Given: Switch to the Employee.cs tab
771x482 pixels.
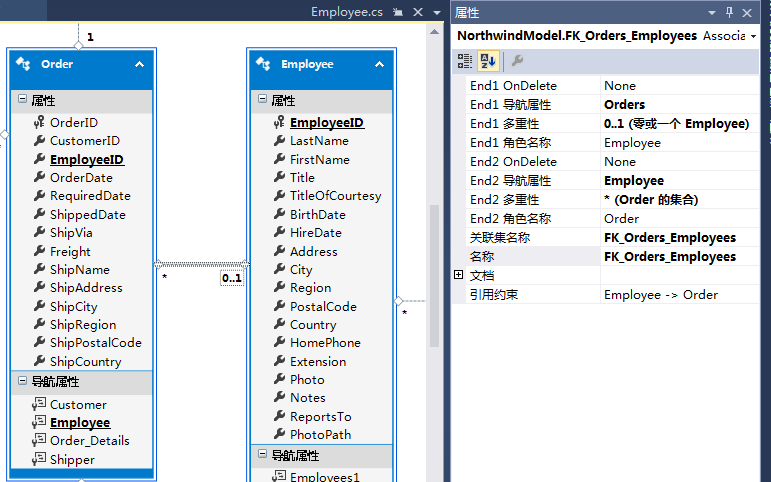Looking at the screenshot, I should point(347,12).
